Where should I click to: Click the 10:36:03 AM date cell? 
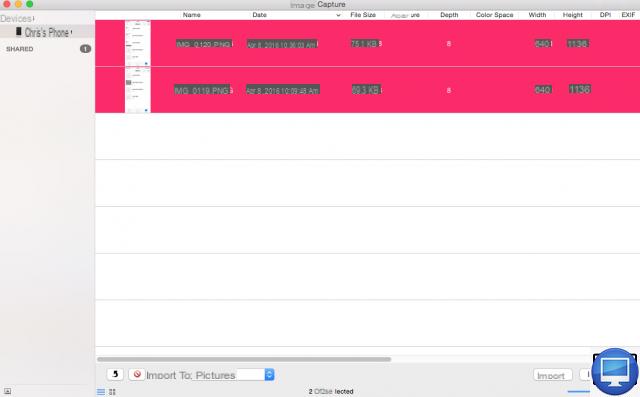click(x=282, y=44)
